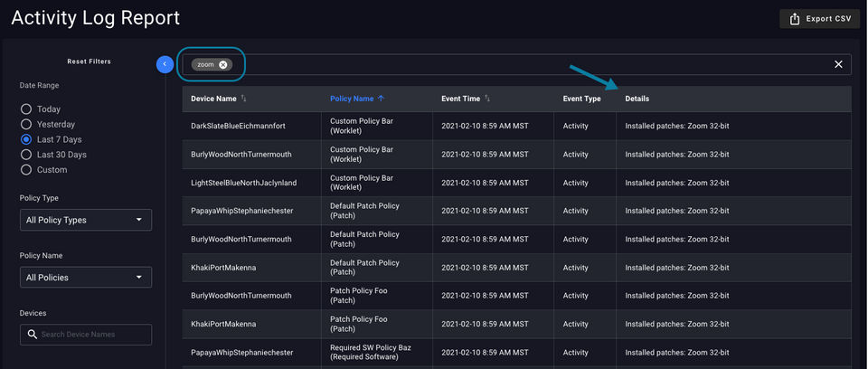This screenshot has height=369, width=868.
Task: Clear the search bar with X icon
Action: tap(838, 64)
